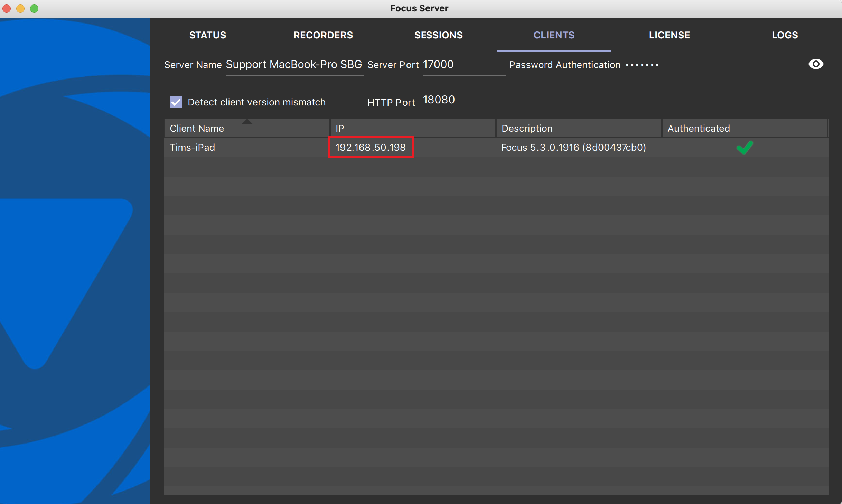Click the green authenticated checkmark
Screen dimensions: 842x504
(x=745, y=148)
